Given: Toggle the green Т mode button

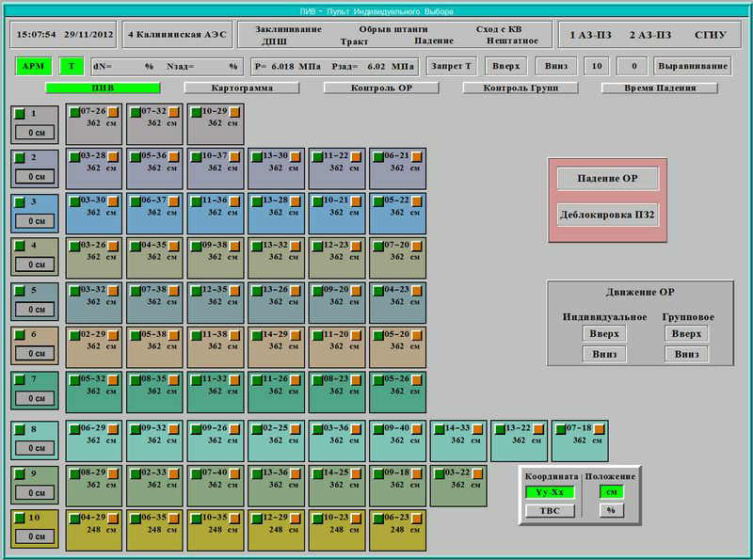Looking at the screenshot, I should point(72,66).
